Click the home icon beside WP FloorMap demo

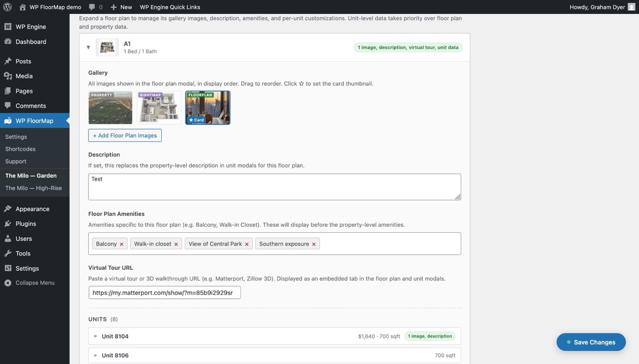(x=22, y=7)
